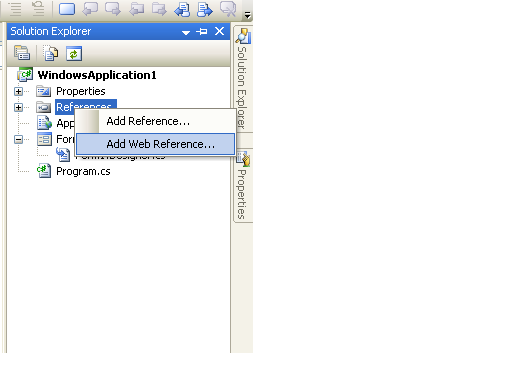
Task: Select Program.cs in the solution tree
Action: 83,171
